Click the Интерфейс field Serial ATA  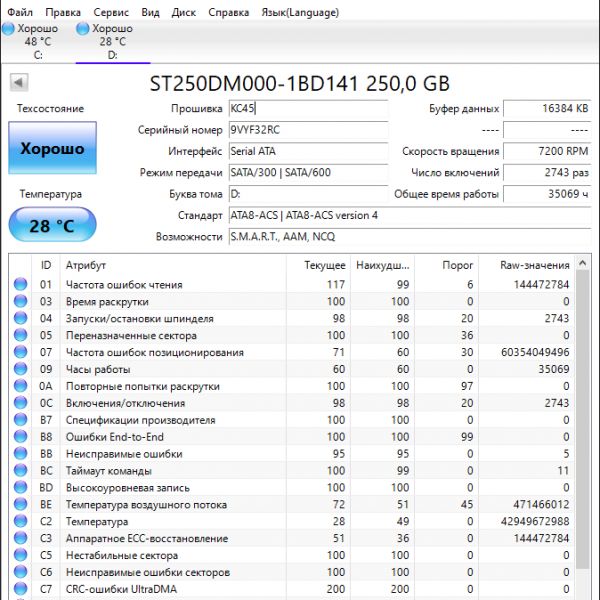click(x=308, y=152)
